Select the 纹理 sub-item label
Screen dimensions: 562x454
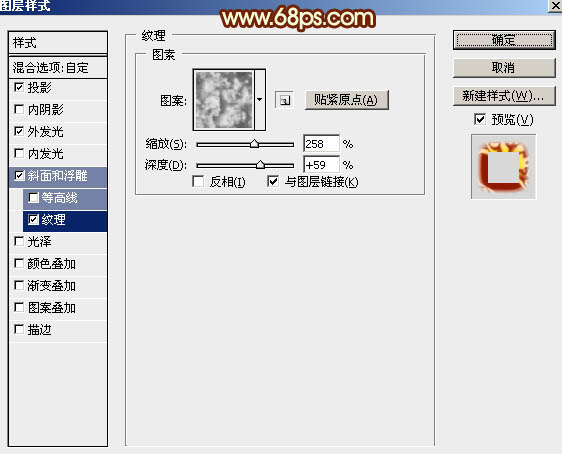click(53, 220)
